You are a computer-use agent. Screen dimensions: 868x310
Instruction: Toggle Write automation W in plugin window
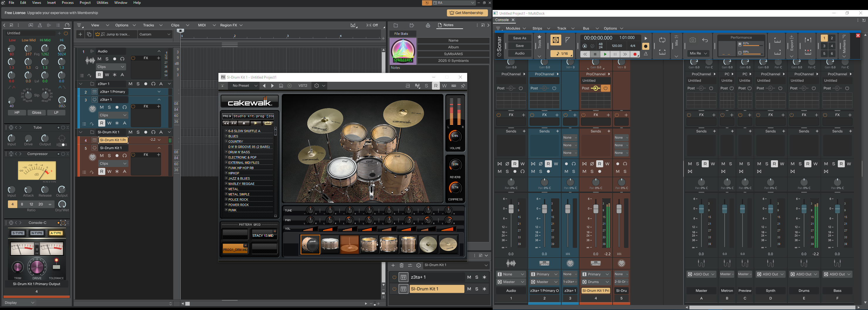click(x=445, y=86)
